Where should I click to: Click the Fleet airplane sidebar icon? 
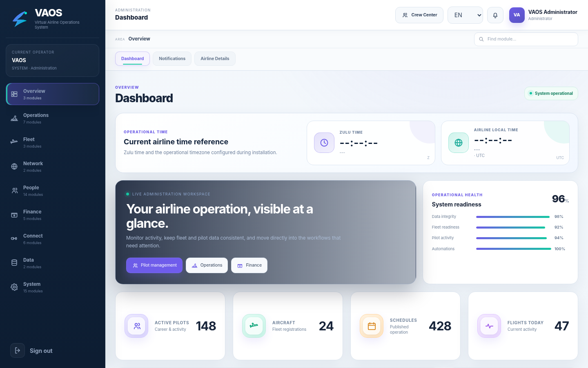tap(14, 142)
